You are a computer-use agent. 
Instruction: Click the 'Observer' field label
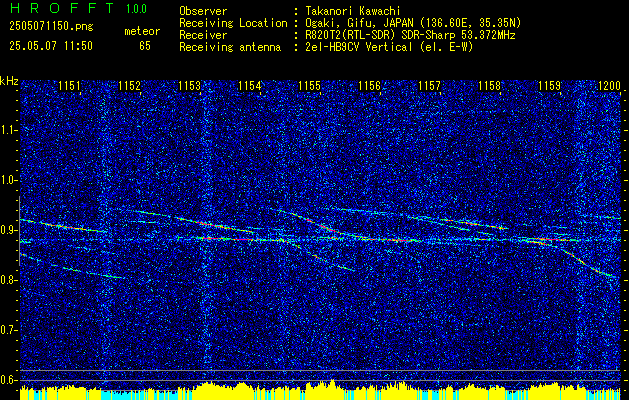click(203, 11)
